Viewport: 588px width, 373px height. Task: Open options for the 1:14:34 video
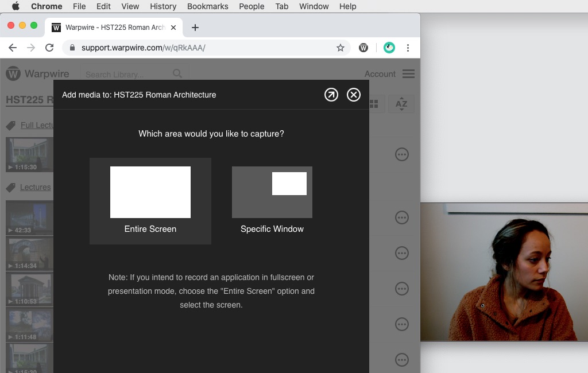pos(401,253)
